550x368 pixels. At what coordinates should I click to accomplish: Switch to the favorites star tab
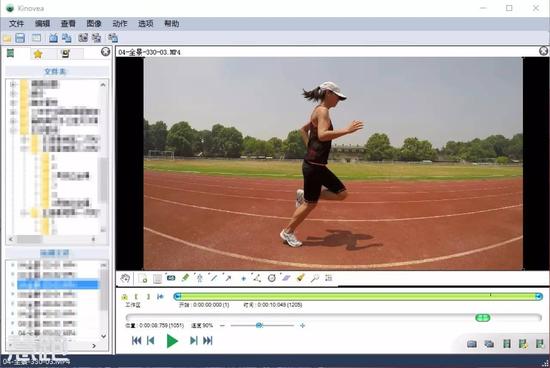pos(38,54)
